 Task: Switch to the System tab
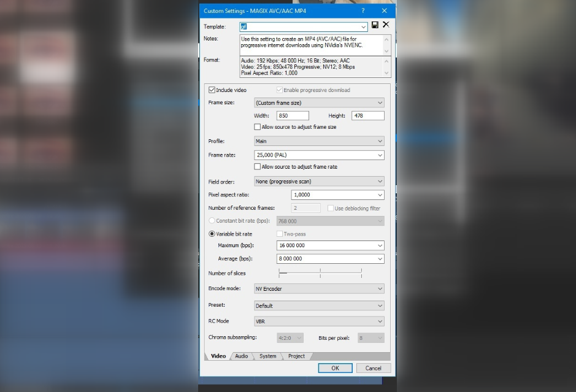tap(267, 356)
